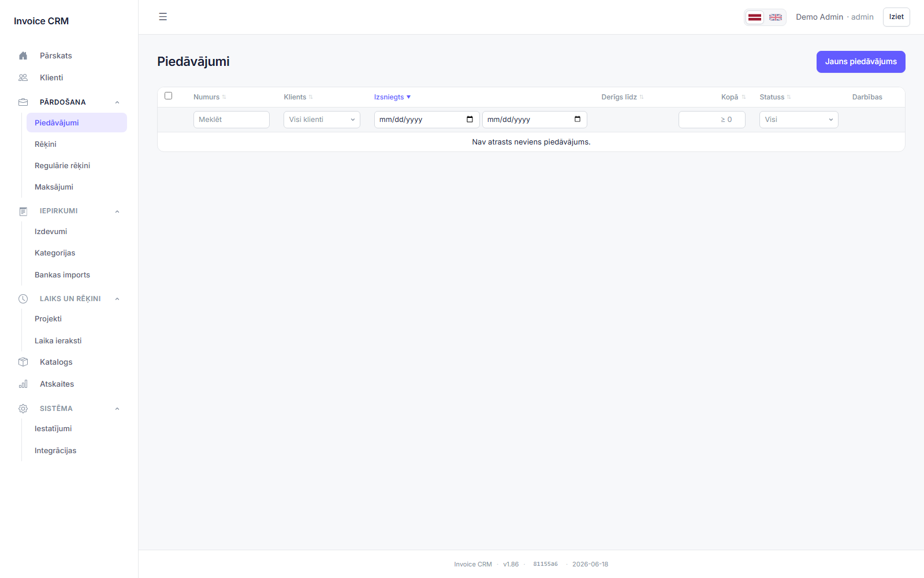Focus the first Izsniegts date field

[x=427, y=120]
